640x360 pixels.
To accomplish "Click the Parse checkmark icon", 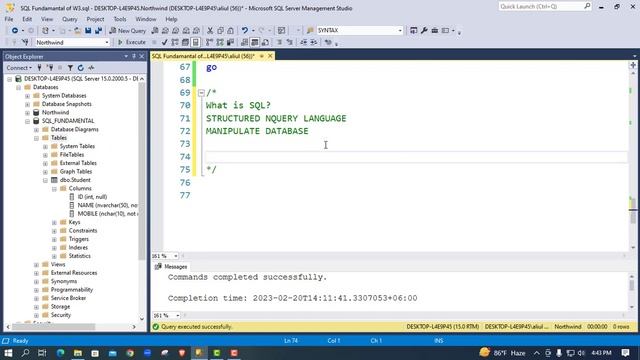I will pyautogui.click(x=164, y=42).
